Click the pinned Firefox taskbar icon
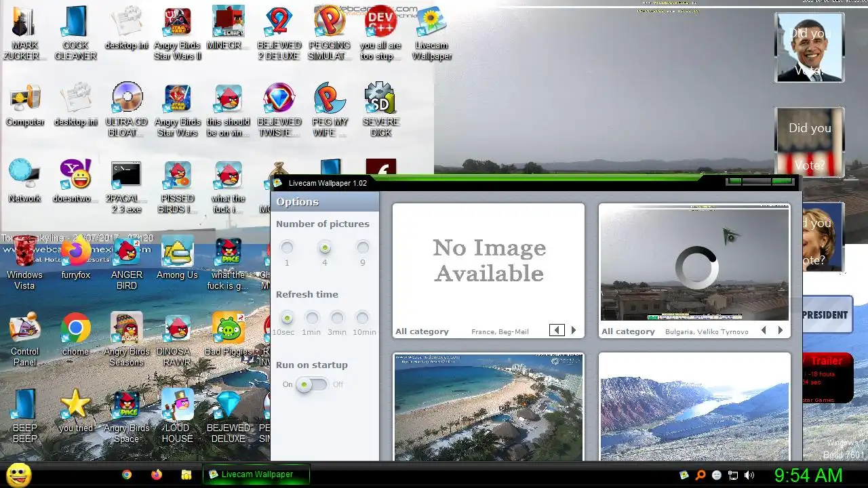 click(x=157, y=475)
